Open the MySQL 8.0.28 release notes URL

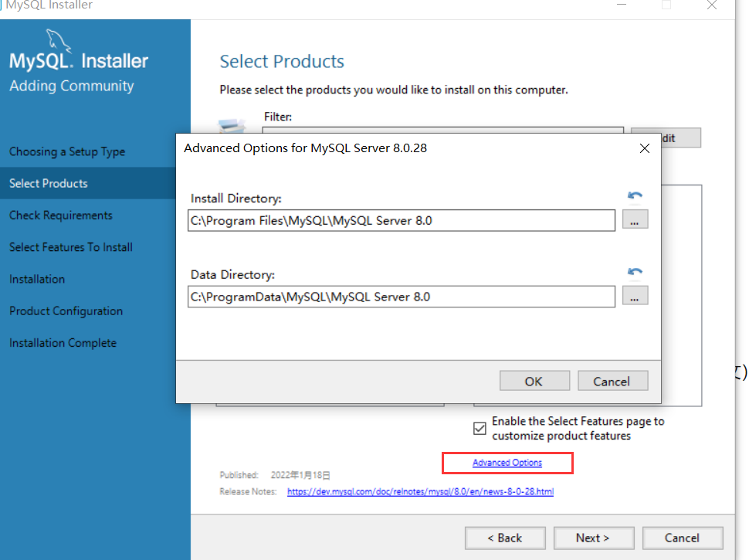(420, 492)
